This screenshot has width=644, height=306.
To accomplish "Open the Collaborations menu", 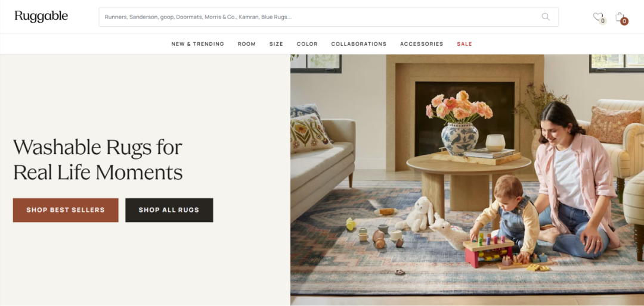I will (x=358, y=44).
